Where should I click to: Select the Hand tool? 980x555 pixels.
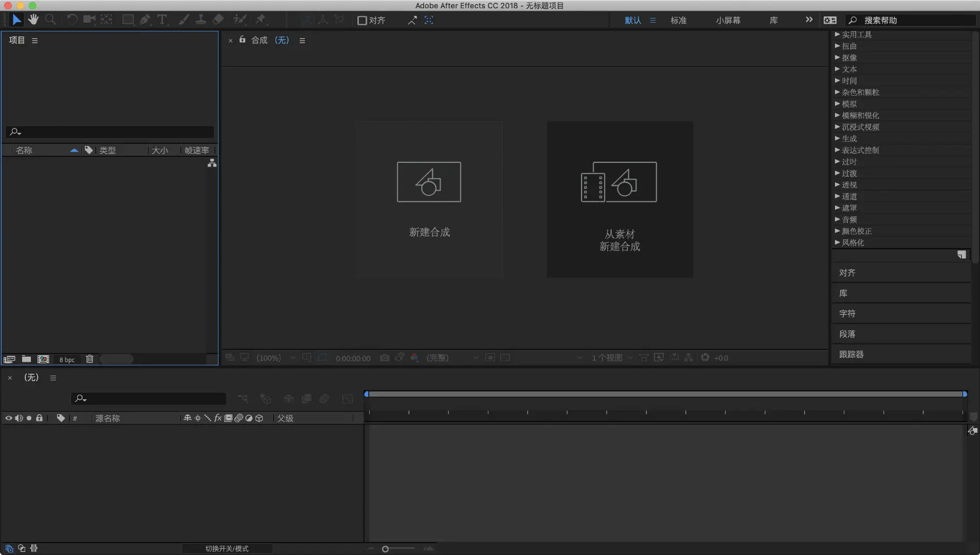(x=33, y=20)
